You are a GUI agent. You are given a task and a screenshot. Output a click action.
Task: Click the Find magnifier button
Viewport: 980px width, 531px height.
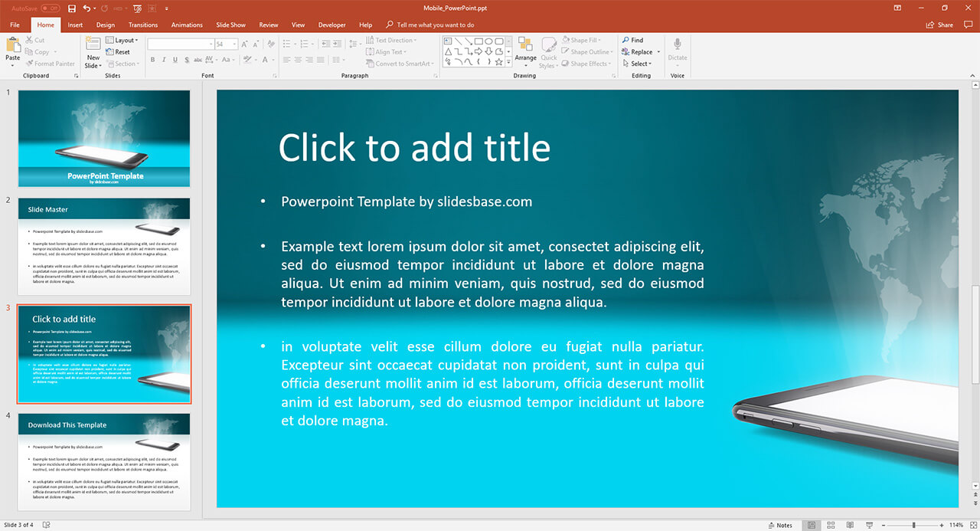[632, 40]
